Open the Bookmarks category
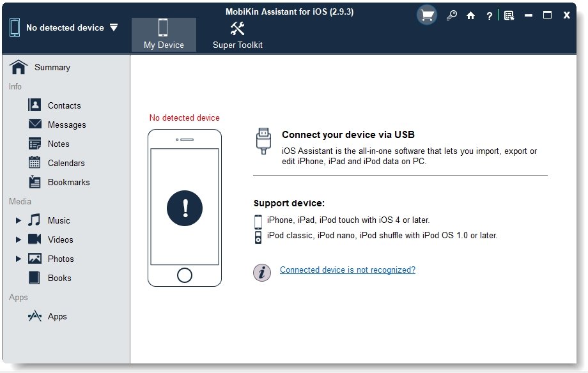 point(68,182)
